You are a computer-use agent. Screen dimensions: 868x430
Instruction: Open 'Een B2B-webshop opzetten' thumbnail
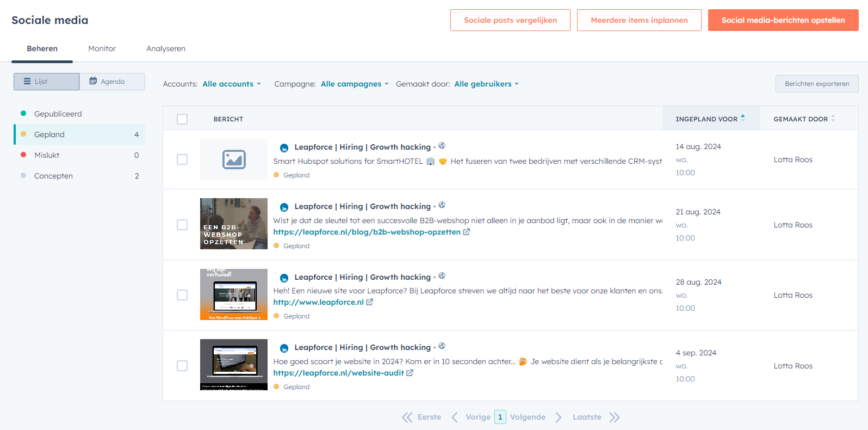(234, 224)
